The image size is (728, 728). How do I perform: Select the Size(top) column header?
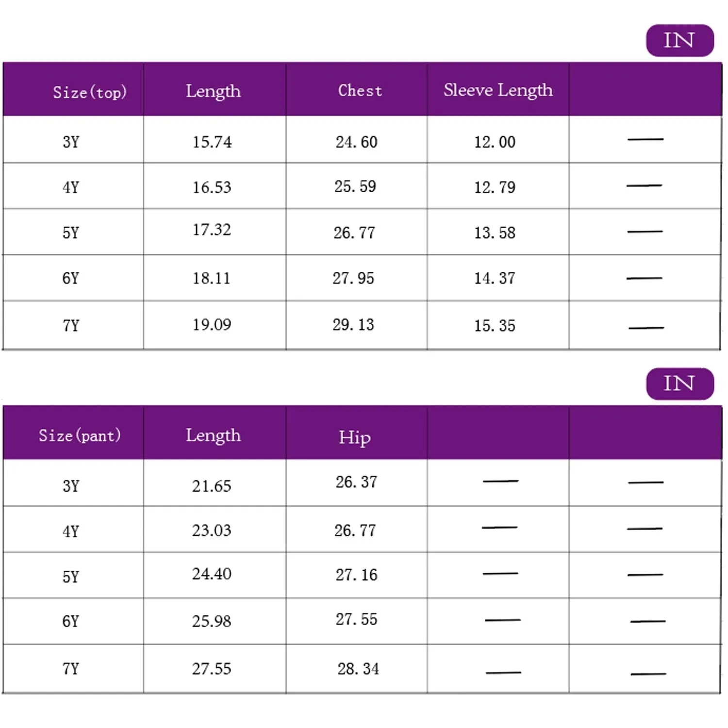(x=89, y=92)
